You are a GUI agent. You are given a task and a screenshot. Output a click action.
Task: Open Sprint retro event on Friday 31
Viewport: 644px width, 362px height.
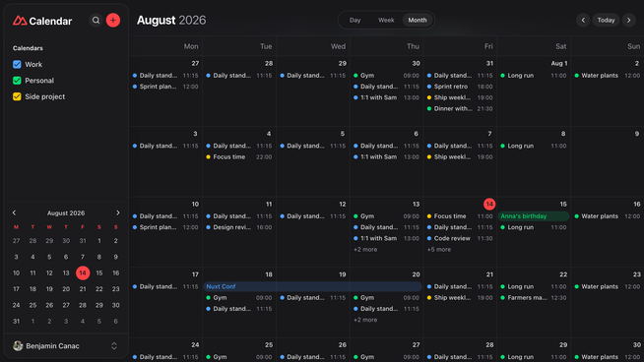(460, 87)
